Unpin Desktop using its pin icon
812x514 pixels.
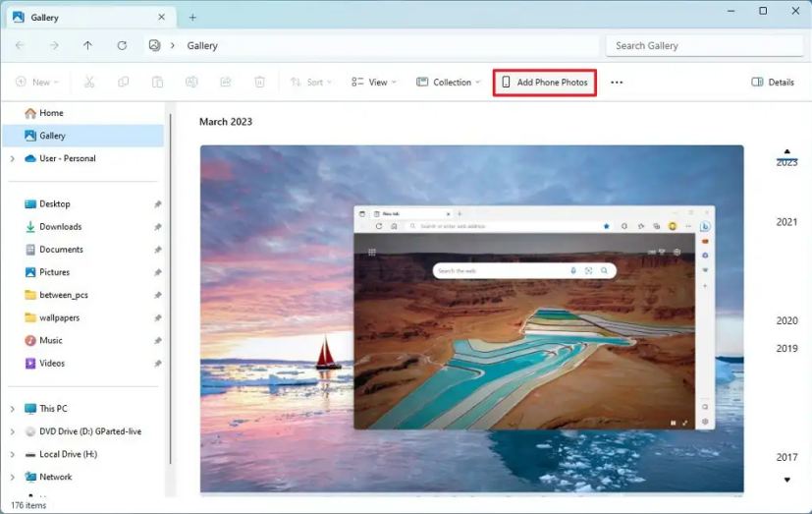coord(157,204)
